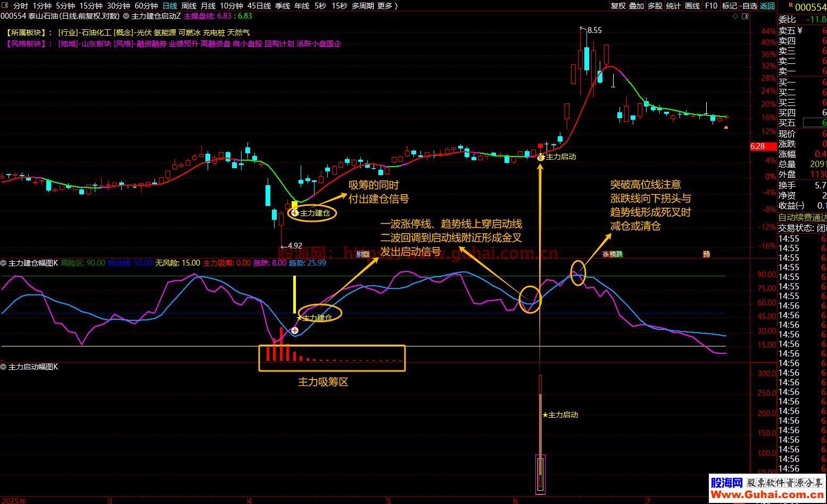Open the 更多 periods chevron

pos(396,6)
